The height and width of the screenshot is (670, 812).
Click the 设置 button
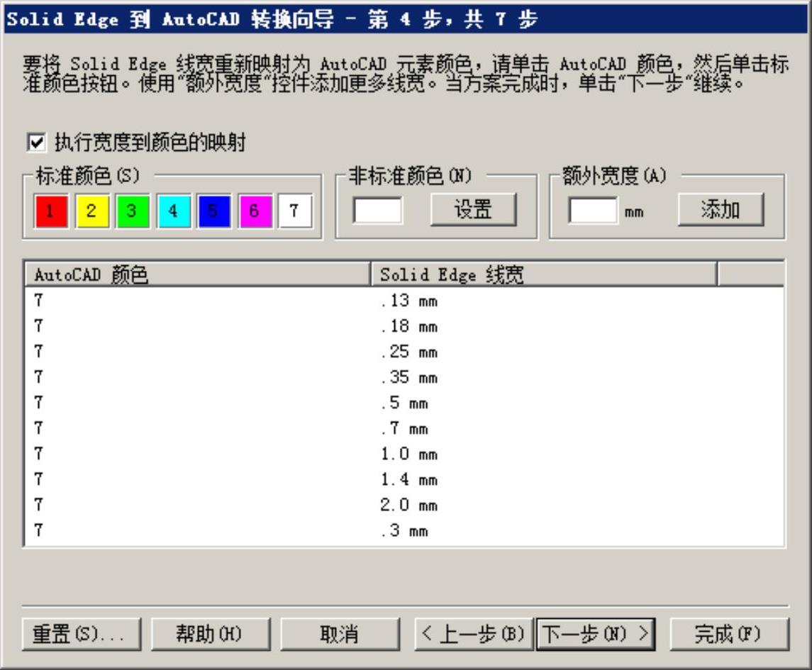(x=473, y=210)
